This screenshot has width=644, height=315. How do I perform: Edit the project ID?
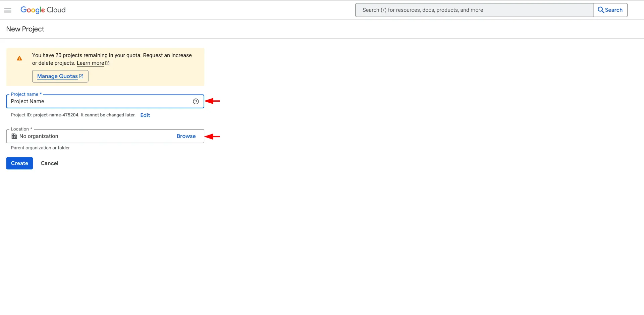tap(145, 115)
